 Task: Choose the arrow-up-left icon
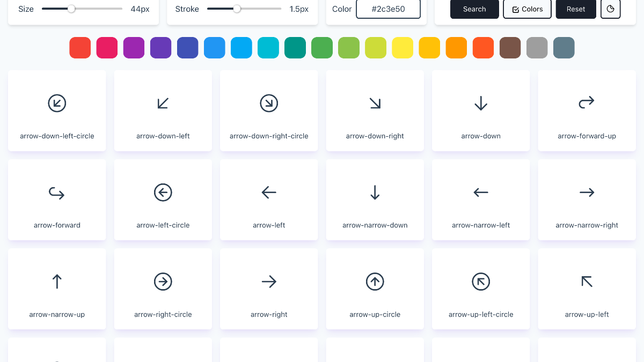(587, 281)
